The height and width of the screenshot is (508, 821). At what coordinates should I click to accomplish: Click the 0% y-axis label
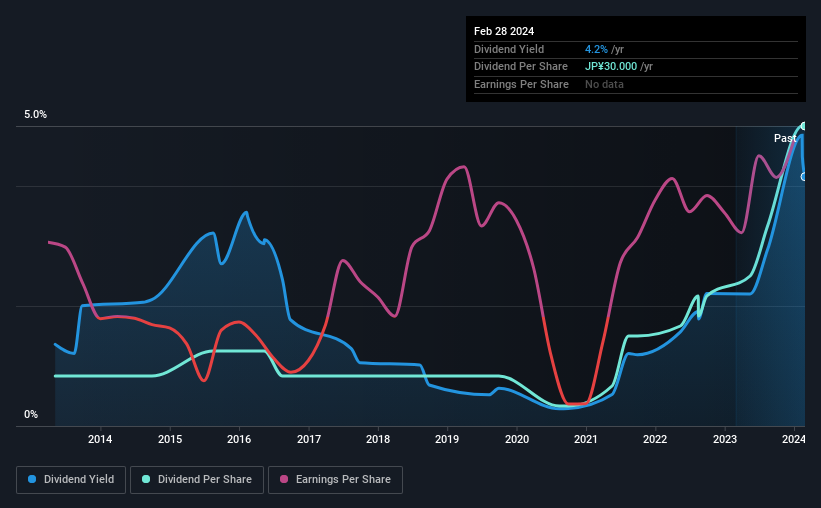click(31, 415)
